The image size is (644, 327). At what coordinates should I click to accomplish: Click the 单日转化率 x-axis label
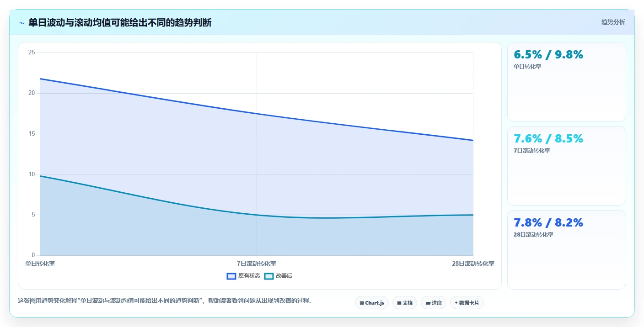tap(40, 264)
